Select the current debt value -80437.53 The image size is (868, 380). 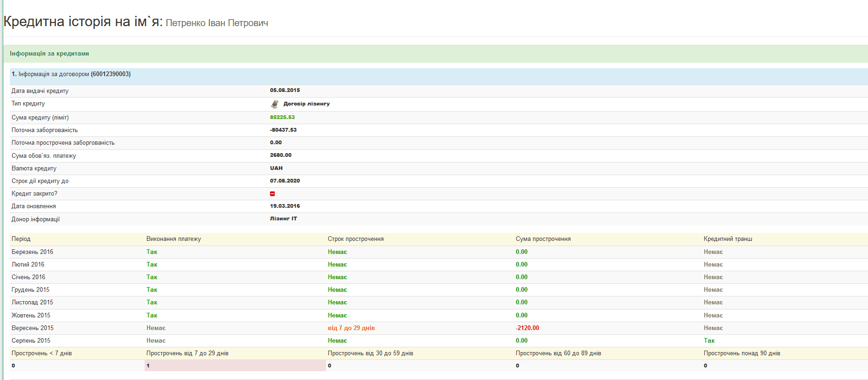[283, 130]
